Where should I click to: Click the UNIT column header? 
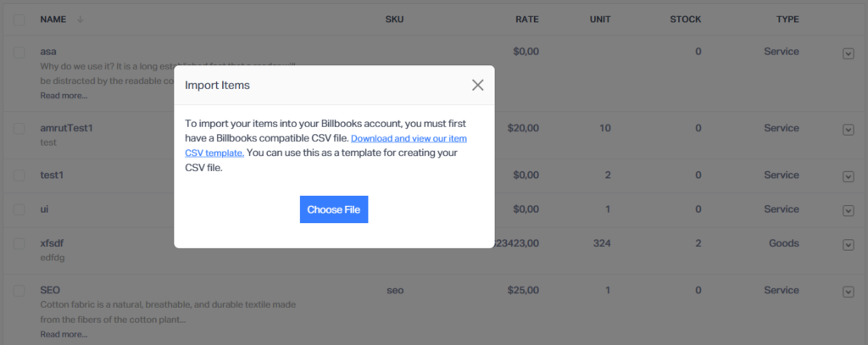(600, 19)
